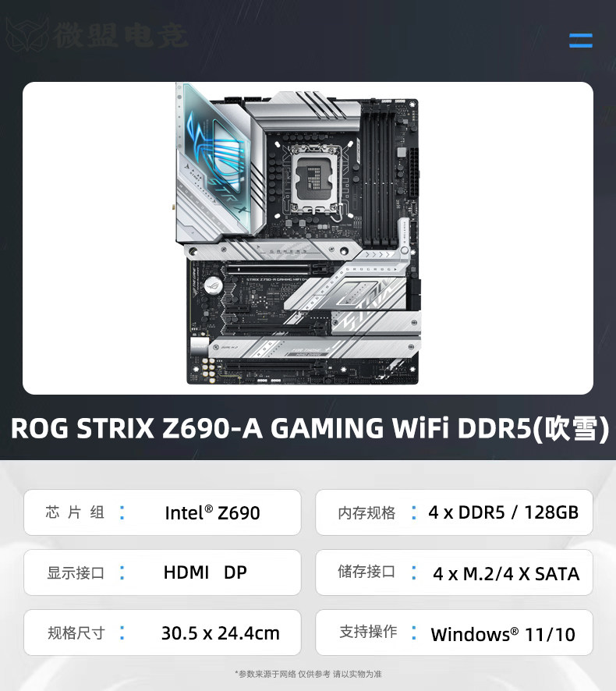This screenshot has width=616, height=691.
Task: Click the 微盟电竞 owl logo
Action: coord(28,35)
